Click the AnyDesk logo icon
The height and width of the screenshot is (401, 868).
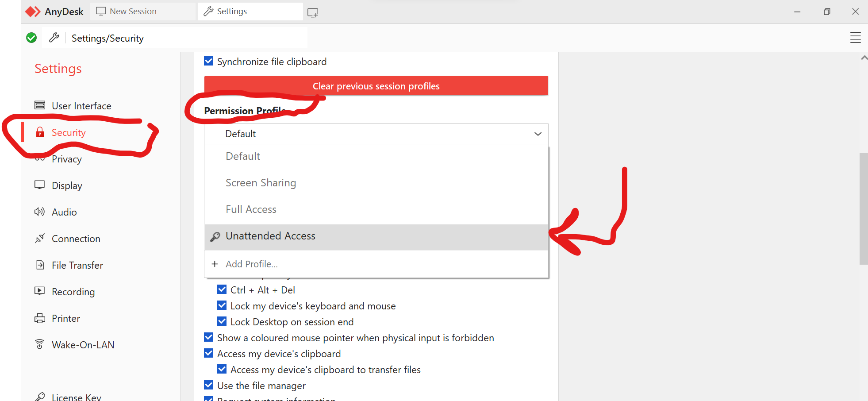(x=33, y=12)
